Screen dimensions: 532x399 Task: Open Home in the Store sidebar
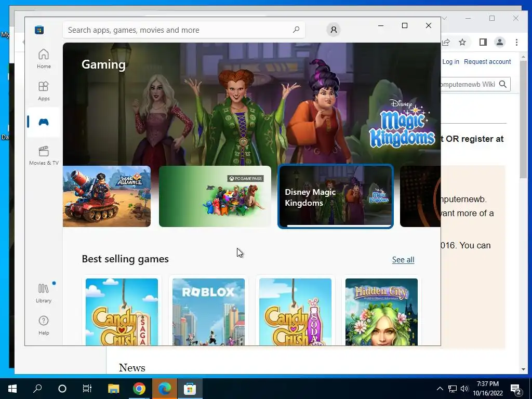[44, 59]
